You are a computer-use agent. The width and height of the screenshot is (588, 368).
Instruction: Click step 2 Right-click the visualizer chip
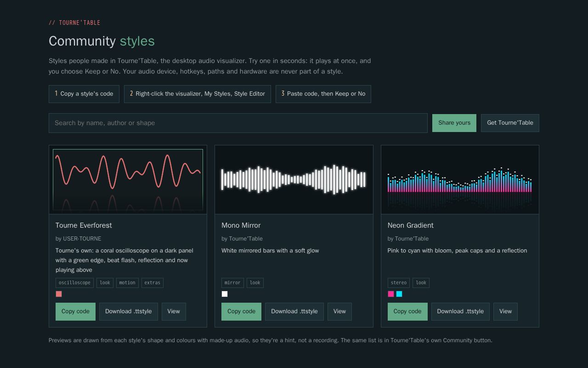(198, 94)
